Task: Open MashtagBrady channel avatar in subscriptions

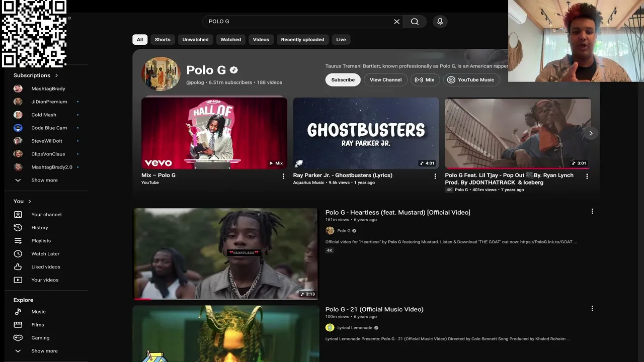Action: (18, 88)
